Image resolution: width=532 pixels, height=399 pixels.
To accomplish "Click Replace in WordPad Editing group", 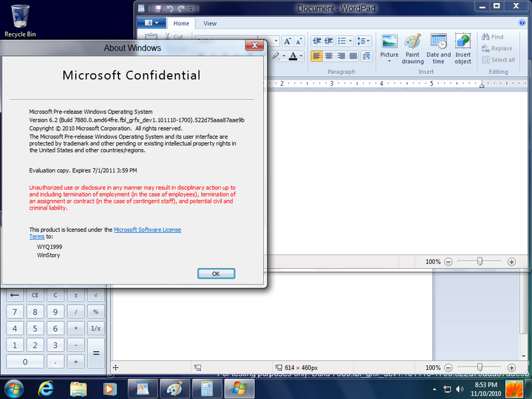I will pyautogui.click(x=497, y=48).
